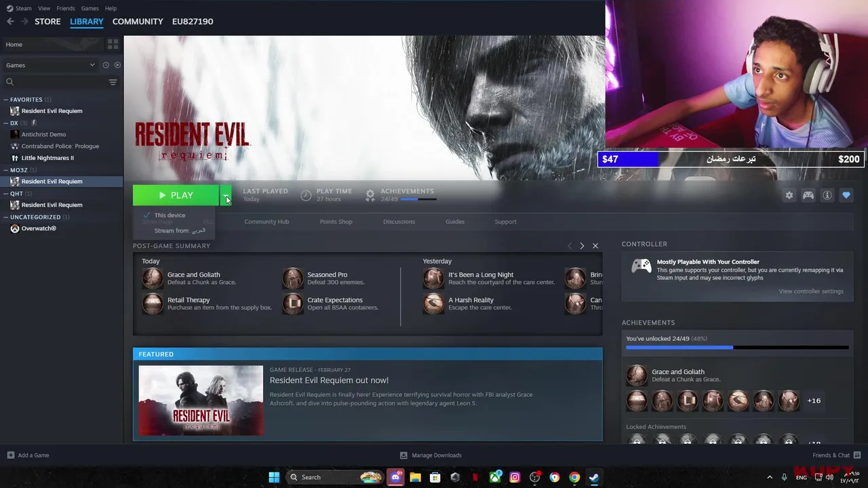Open the Xbox app from taskbar
The width and height of the screenshot is (868, 488).
click(495, 477)
